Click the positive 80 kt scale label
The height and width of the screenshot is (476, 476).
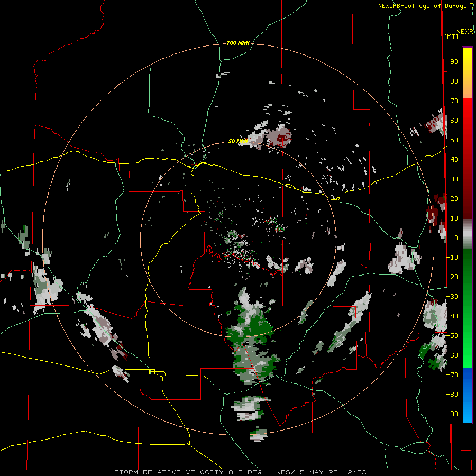[x=454, y=81]
